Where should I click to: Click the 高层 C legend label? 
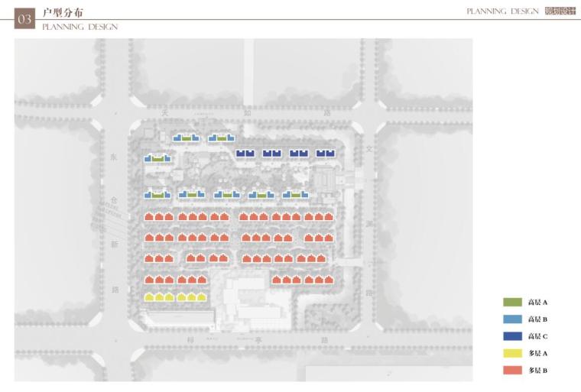point(538,336)
